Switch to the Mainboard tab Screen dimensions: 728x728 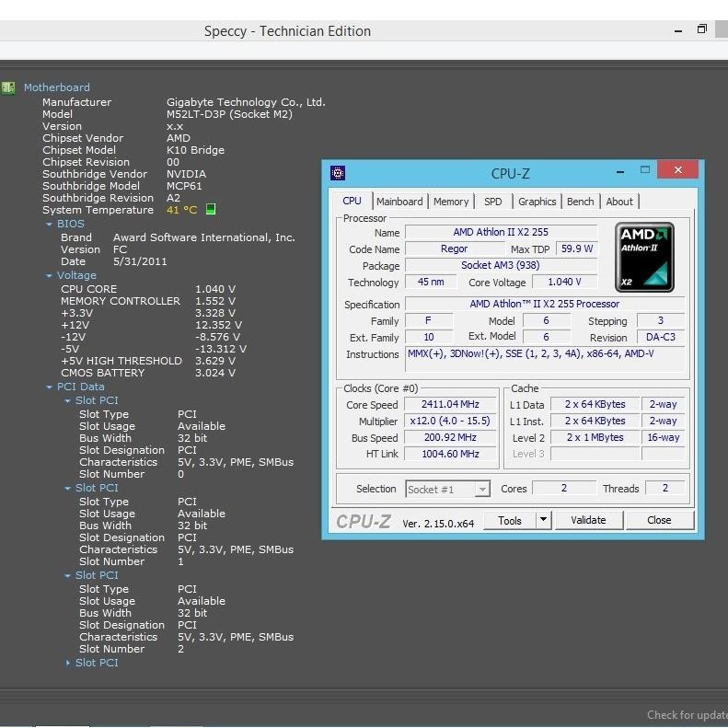pyautogui.click(x=399, y=202)
